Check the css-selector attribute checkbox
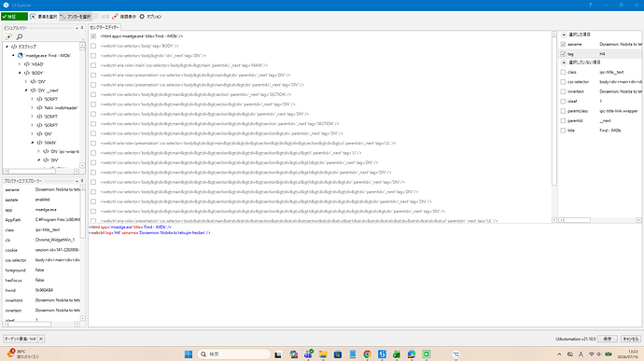644x361 pixels. [x=563, y=82]
